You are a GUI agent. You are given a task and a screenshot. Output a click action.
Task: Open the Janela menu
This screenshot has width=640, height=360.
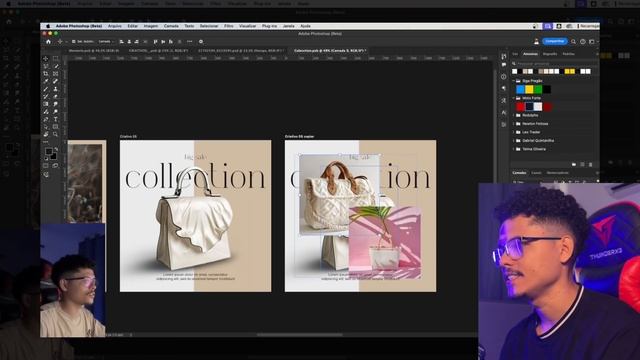pyautogui.click(x=289, y=26)
